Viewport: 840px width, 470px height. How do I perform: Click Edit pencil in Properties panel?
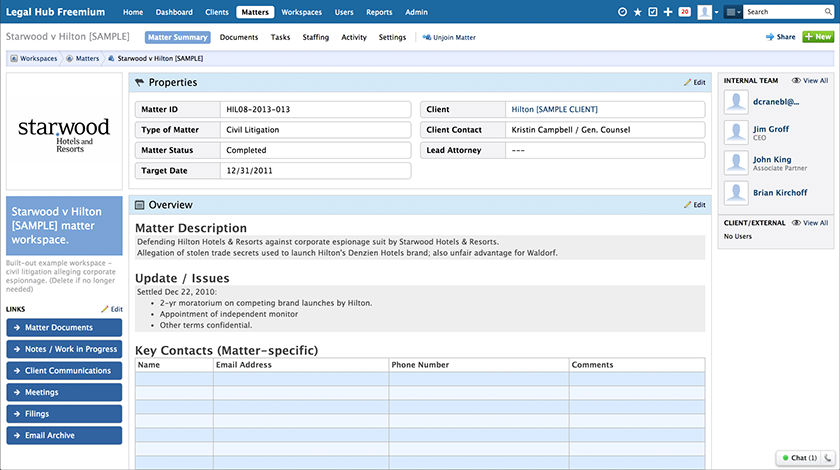[695, 82]
